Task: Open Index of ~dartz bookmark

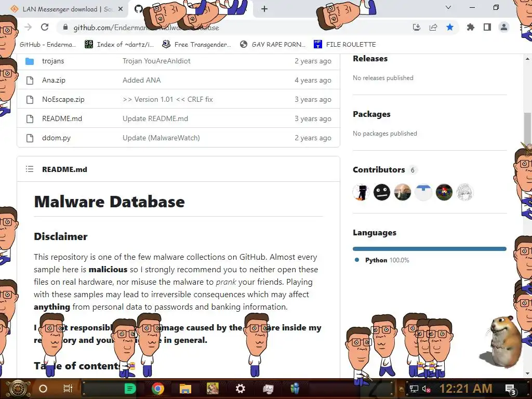Action: coord(119,45)
